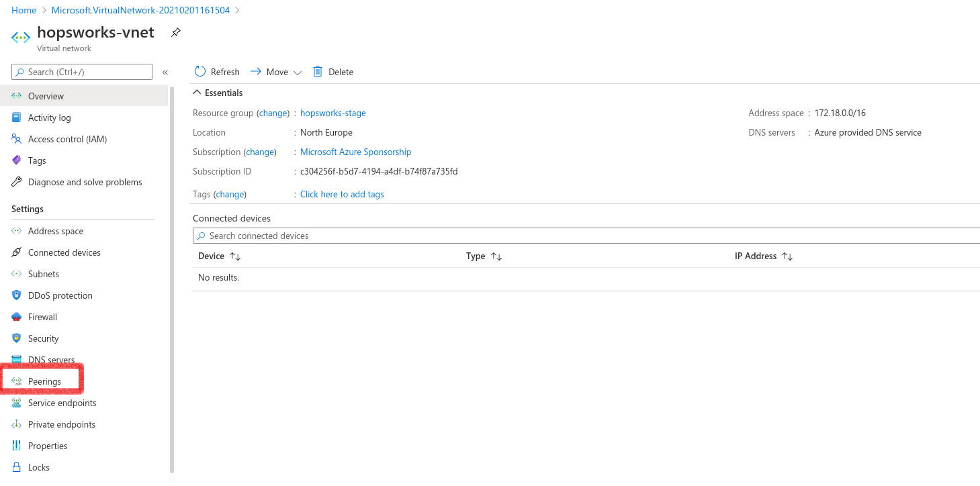Image resolution: width=980 pixels, height=486 pixels.
Task: Open DDoS protection menu item
Action: [x=84, y=295]
